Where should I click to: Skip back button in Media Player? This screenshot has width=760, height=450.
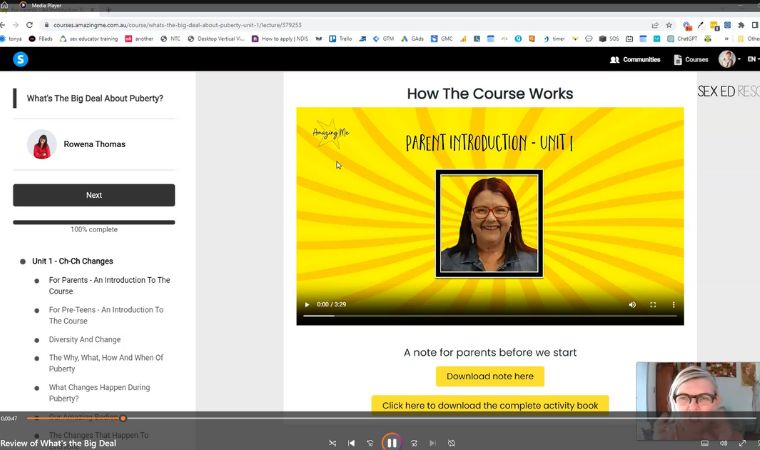click(x=370, y=443)
